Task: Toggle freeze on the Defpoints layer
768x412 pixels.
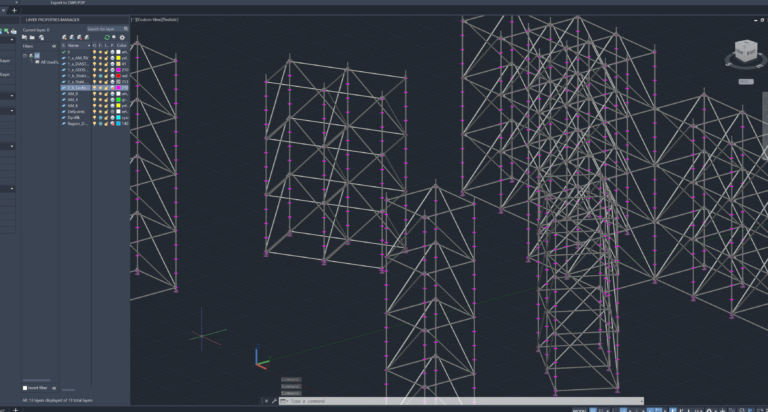Action: pos(102,112)
